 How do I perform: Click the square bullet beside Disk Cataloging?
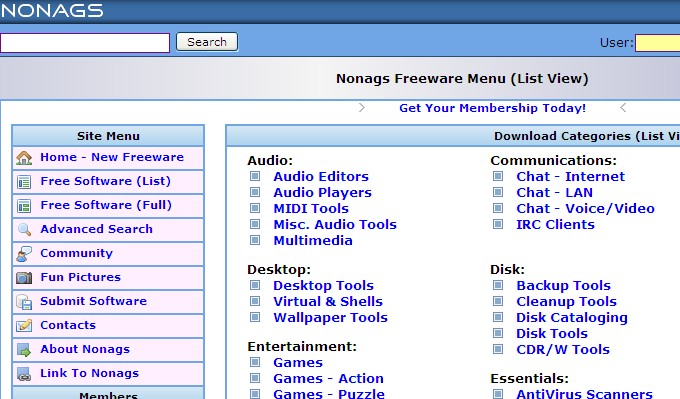tap(498, 317)
